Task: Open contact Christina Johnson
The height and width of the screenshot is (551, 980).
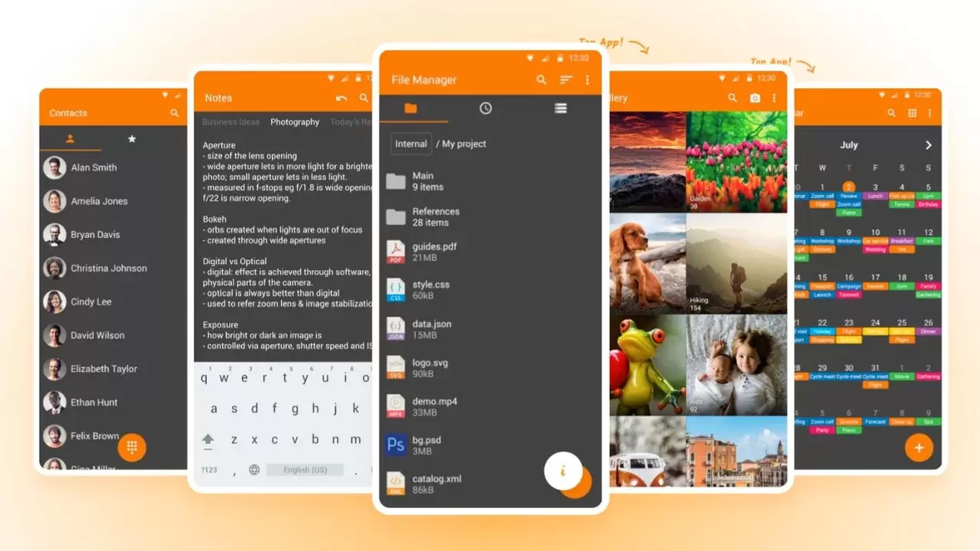Action: (113, 269)
